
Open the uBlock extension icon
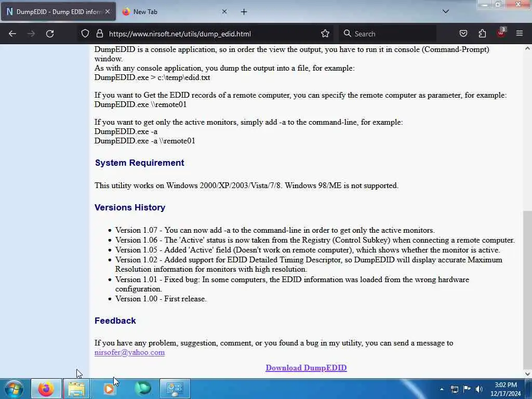pyautogui.click(x=501, y=33)
